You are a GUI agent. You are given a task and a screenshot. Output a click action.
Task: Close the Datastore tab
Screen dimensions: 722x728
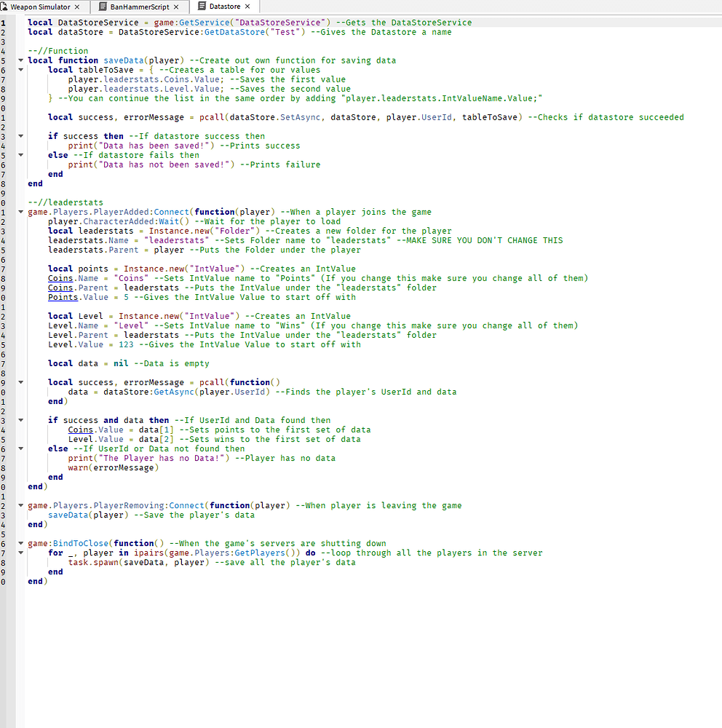(247, 7)
